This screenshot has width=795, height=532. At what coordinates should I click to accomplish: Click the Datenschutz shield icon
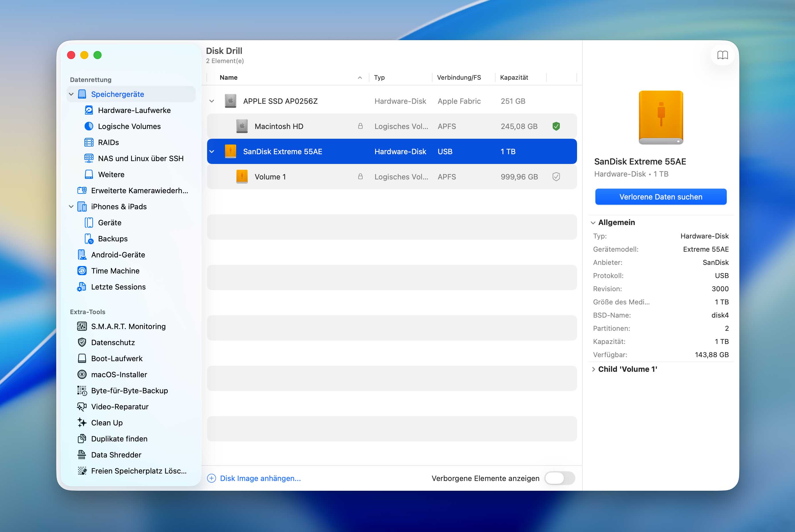click(82, 342)
